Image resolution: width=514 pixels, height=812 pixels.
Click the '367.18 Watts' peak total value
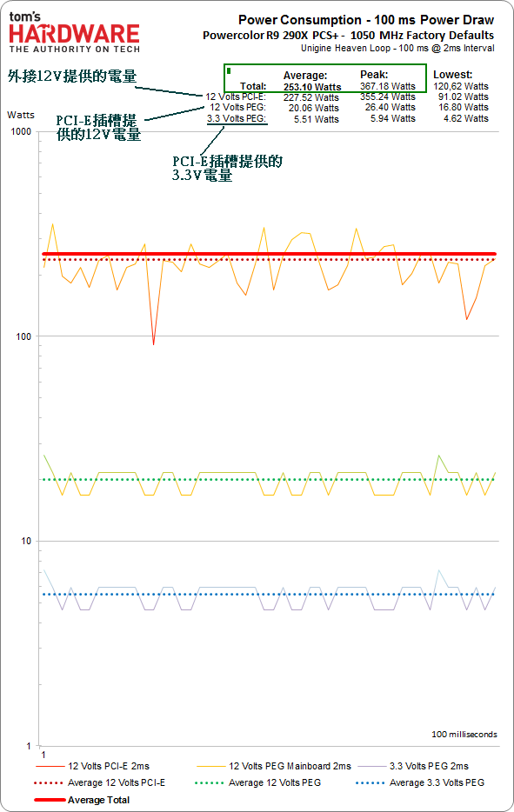click(x=388, y=86)
